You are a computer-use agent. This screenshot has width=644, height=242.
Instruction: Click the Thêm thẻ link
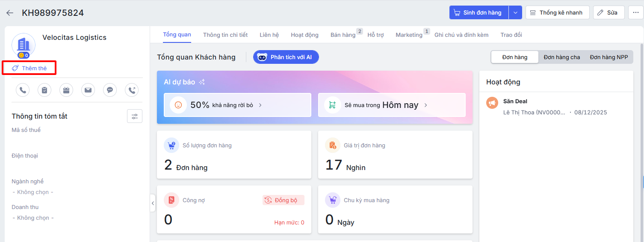30,68
